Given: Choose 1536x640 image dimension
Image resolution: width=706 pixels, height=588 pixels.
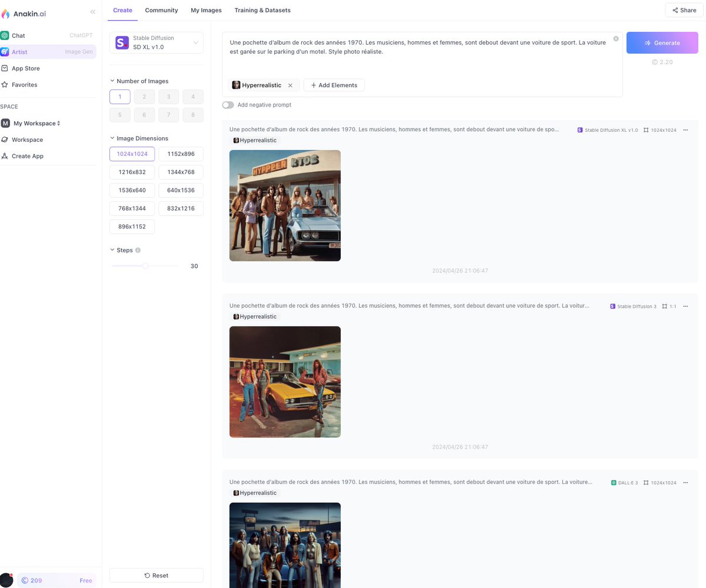Looking at the screenshot, I should 132,190.
